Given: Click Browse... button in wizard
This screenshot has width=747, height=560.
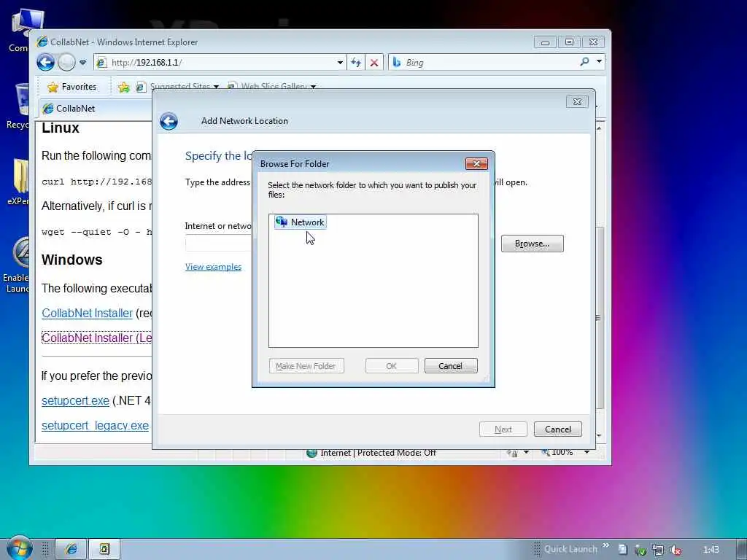Looking at the screenshot, I should tap(532, 244).
